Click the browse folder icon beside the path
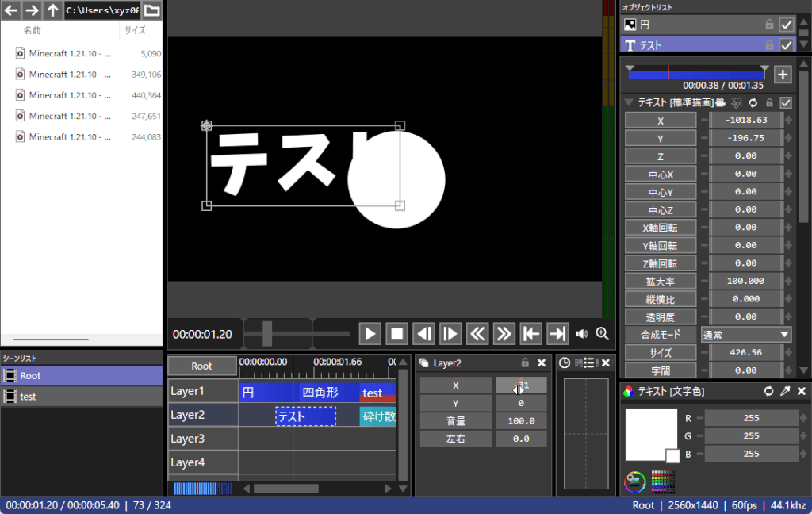The width and height of the screenshot is (812, 514). (x=151, y=10)
